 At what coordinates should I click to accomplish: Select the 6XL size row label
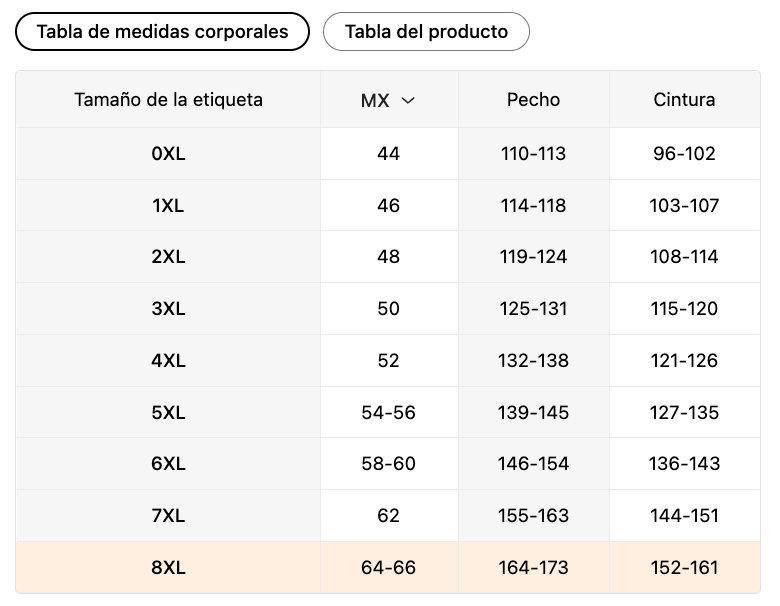169,464
